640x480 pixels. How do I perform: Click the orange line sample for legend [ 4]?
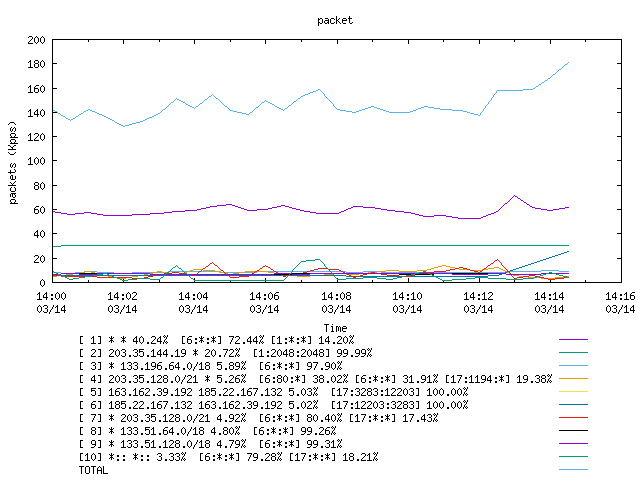tap(573, 378)
